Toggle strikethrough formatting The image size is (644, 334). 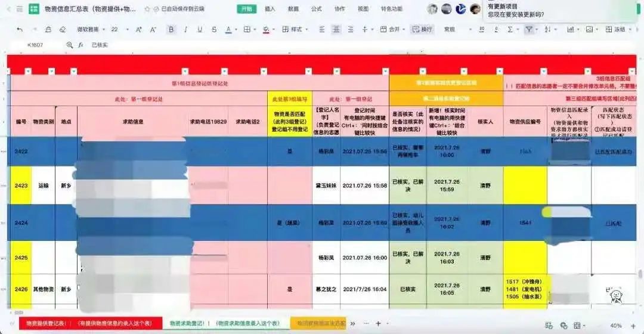(x=214, y=30)
